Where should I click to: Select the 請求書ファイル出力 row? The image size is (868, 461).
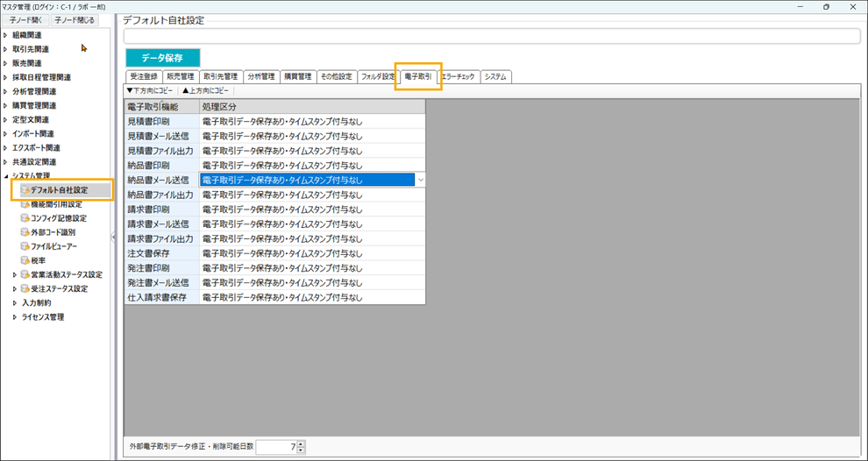click(x=274, y=238)
